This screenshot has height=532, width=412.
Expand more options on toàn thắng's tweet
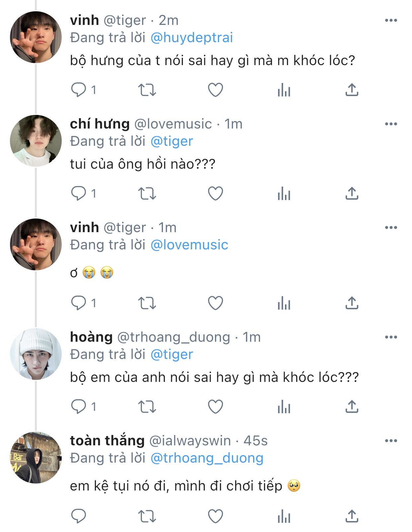tap(391, 441)
